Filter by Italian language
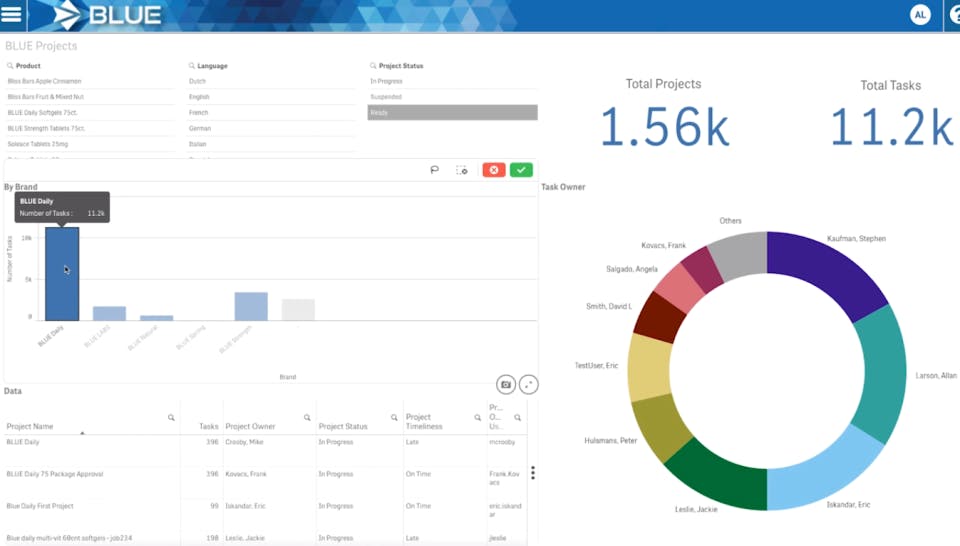Image resolution: width=960 pixels, height=546 pixels. pyautogui.click(x=271, y=144)
